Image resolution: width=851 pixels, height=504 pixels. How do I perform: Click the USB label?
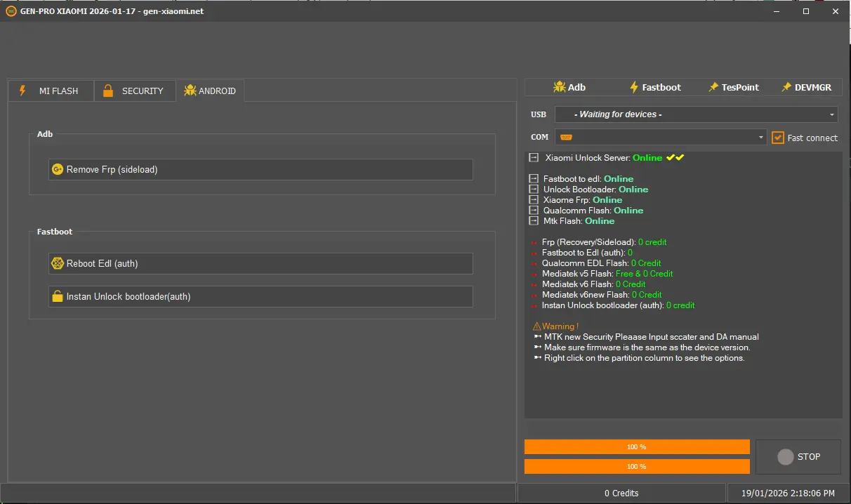(x=539, y=114)
